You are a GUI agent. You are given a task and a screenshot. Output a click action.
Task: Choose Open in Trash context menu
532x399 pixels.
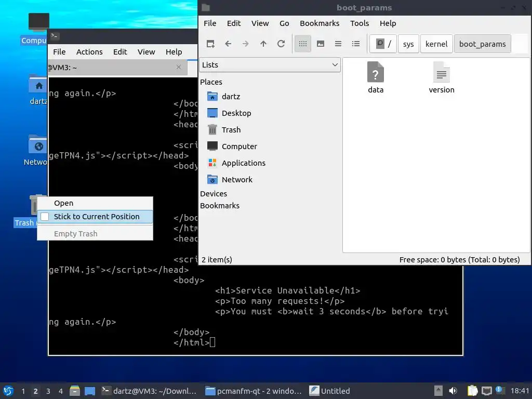point(95,203)
